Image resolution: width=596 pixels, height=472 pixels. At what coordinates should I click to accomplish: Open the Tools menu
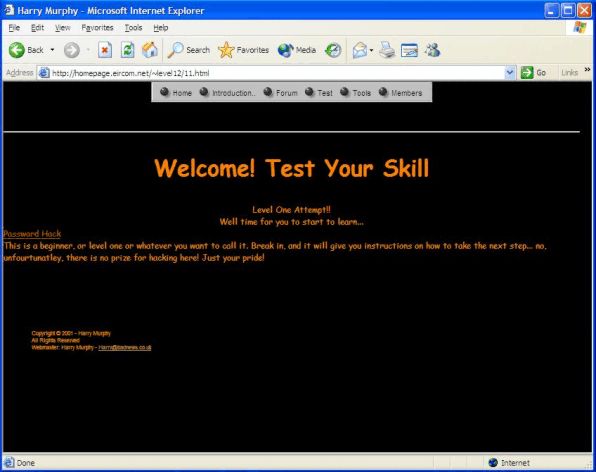pos(133,28)
